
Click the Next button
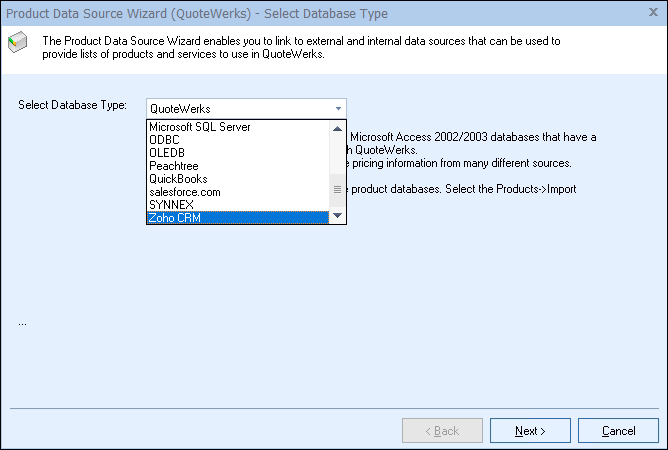click(x=530, y=431)
